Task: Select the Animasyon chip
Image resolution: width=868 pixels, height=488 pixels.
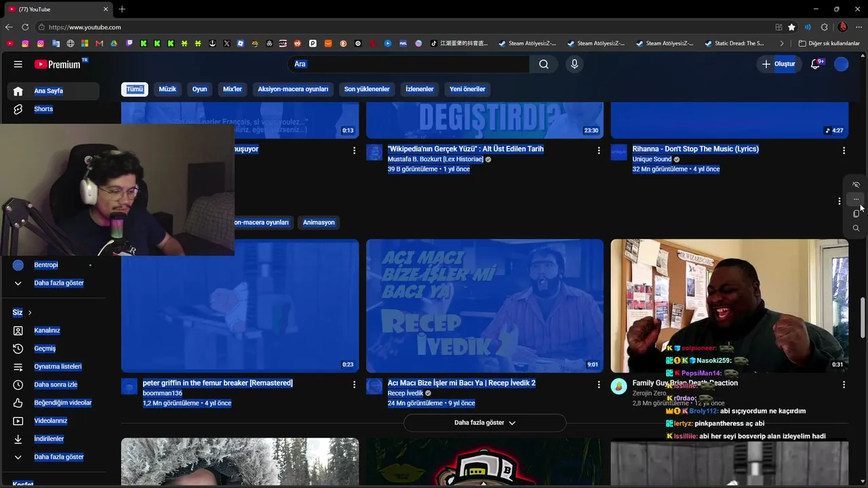Action: tap(319, 222)
